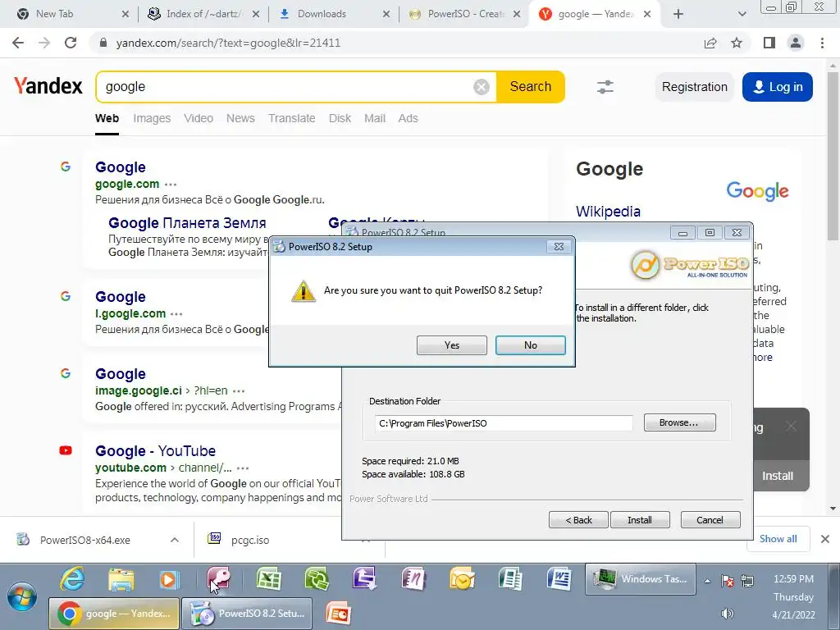Click Install in the PowerISO Setup window
This screenshot has width=840, height=630.
click(640, 519)
